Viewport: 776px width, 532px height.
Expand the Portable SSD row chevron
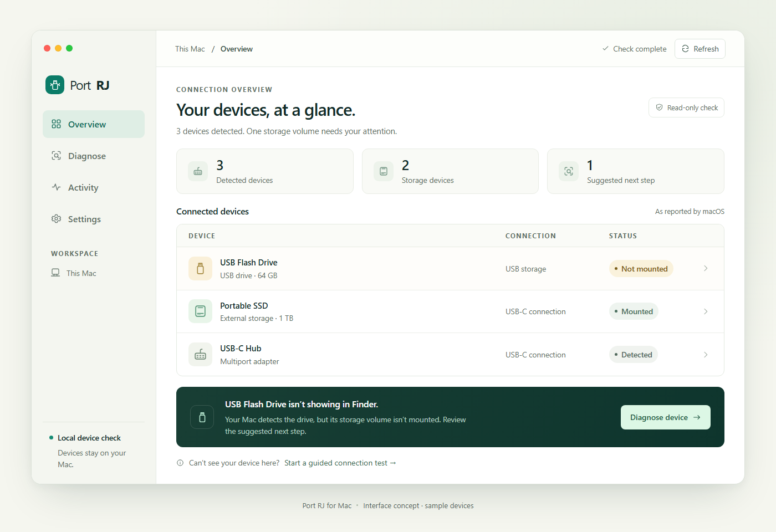706,311
